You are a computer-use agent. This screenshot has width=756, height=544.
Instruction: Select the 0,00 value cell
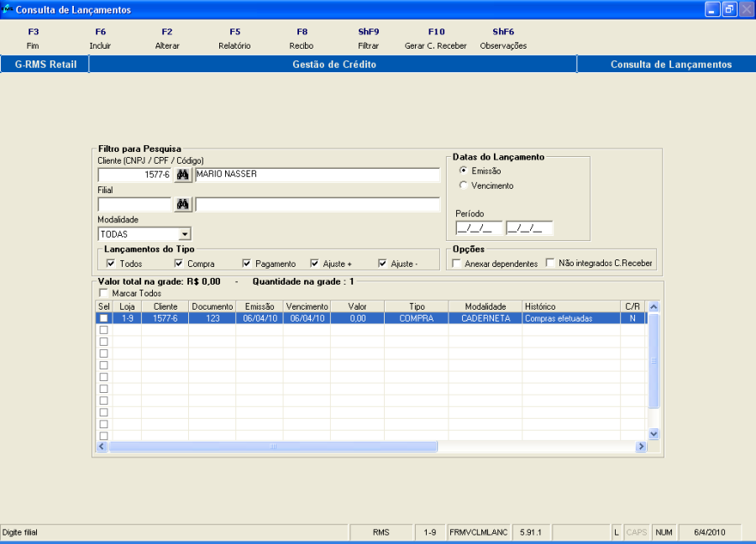click(357, 318)
